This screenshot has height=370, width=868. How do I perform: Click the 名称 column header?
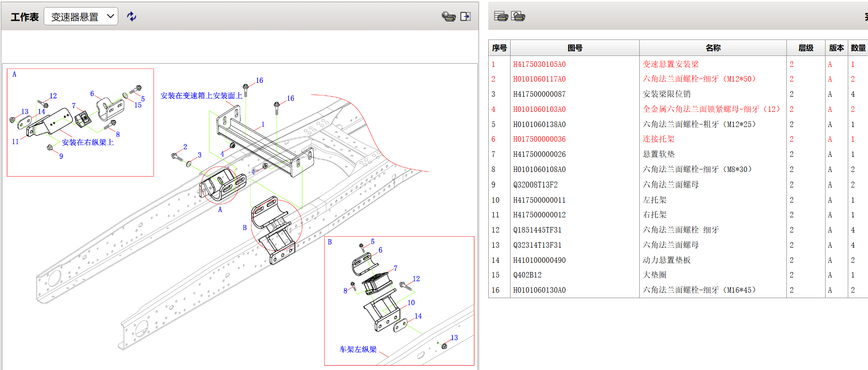click(713, 48)
